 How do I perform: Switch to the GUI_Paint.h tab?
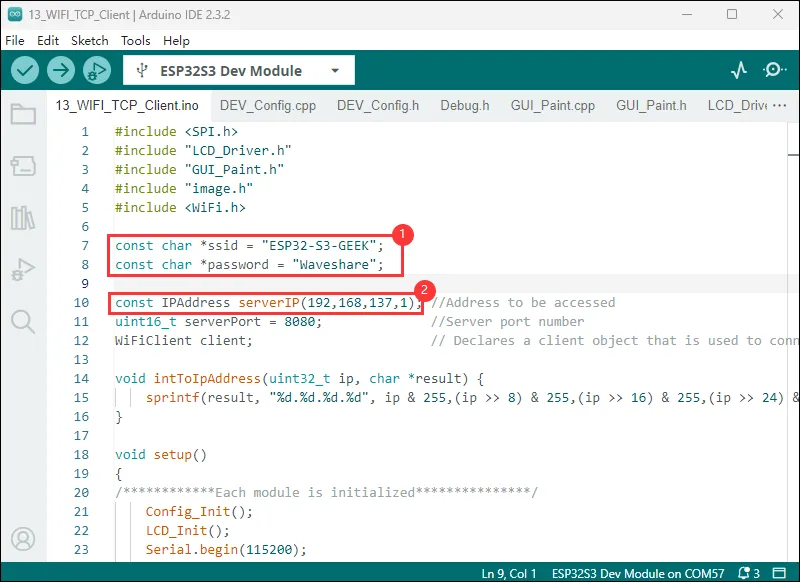[651, 105]
